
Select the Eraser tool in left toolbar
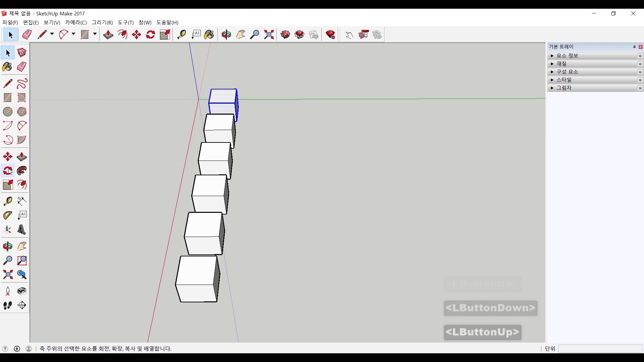pyautogui.click(x=21, y=67)
